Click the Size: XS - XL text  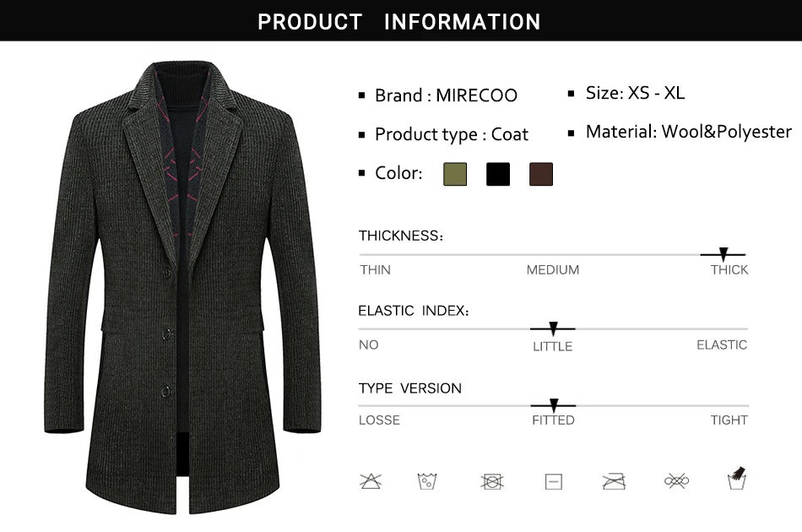tap(635, 93)
